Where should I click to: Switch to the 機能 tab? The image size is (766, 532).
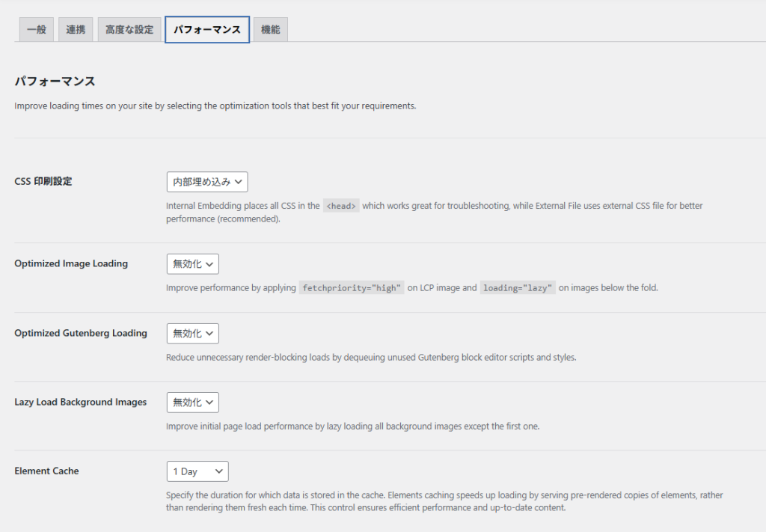271,30
